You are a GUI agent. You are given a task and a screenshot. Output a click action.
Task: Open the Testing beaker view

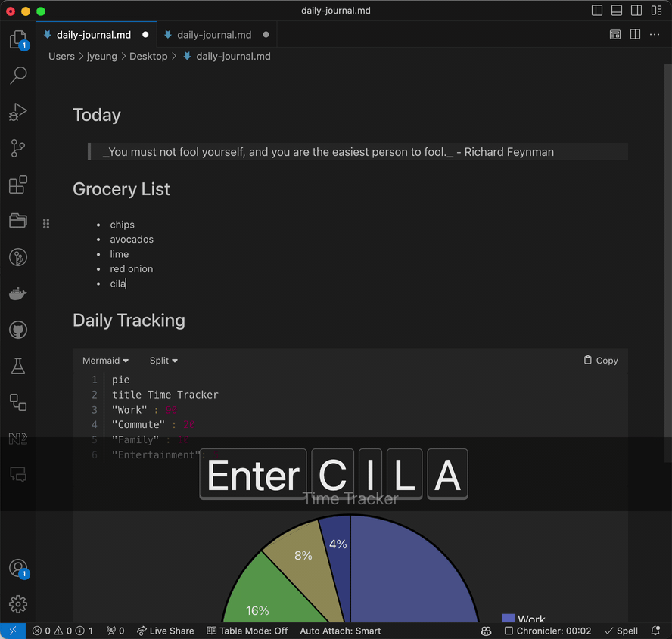(18, 366)
